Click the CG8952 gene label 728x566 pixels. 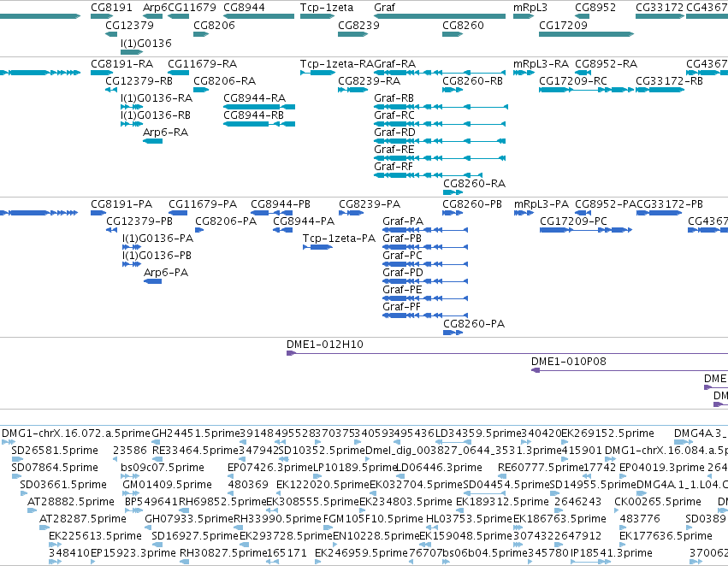tap(595, 8)
